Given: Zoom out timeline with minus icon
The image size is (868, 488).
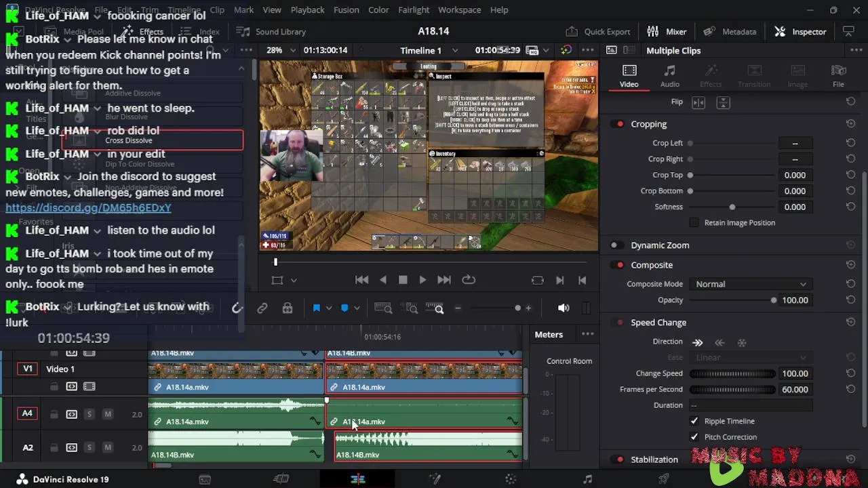Looking at the screenshot, I should [458, 308].
